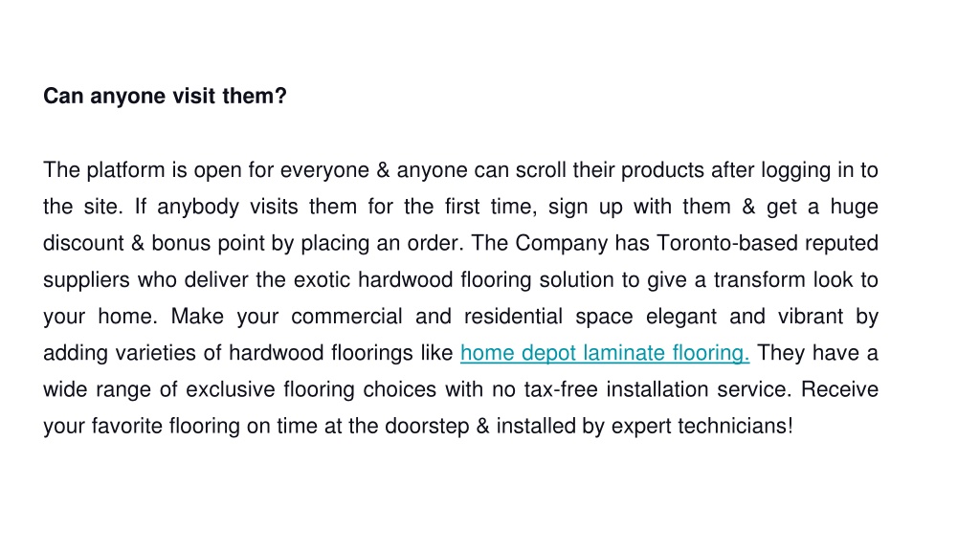The image size is (980, 551).
Task: Open the home depot laminate flooring link
Action: (x=605, y=354)
